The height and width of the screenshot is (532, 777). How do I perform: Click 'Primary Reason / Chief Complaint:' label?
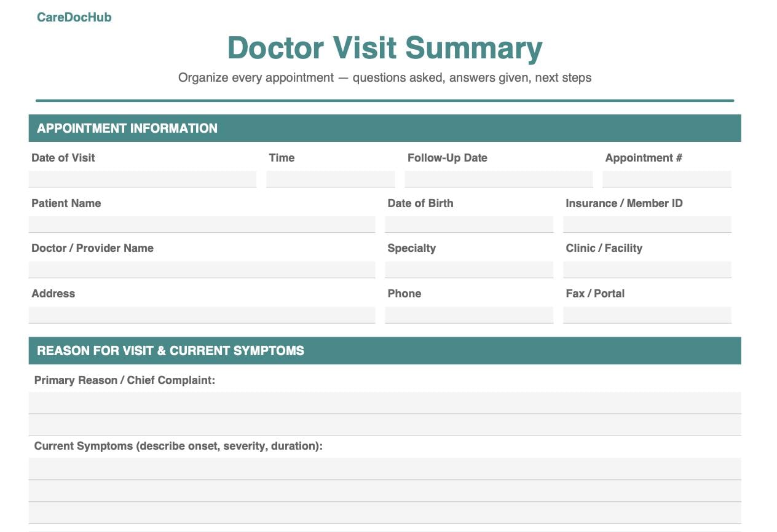point(125,380)
